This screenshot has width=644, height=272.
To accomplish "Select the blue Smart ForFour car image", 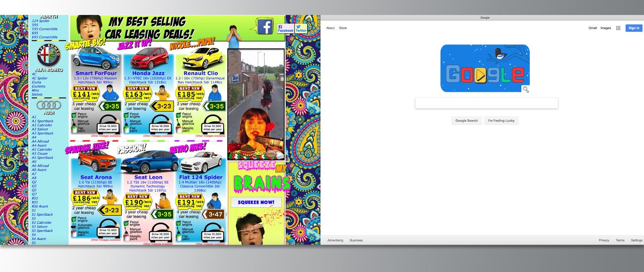I will tap(96, 59).
